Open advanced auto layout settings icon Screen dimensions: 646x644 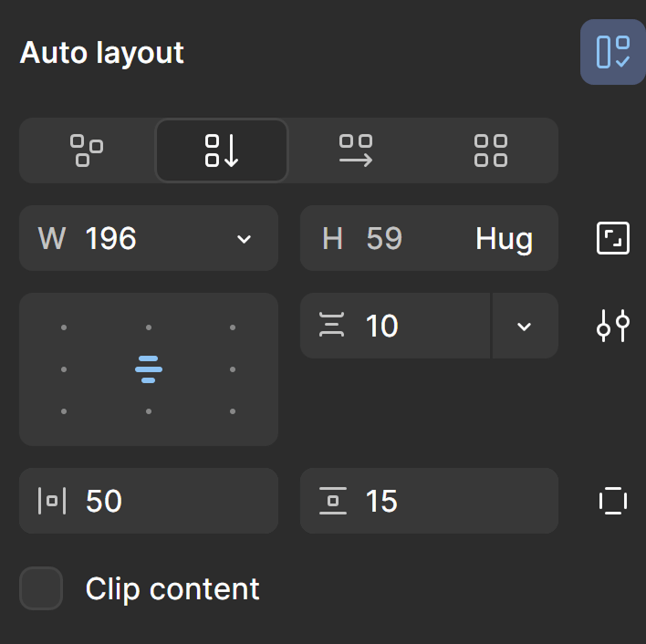point(613,326)
